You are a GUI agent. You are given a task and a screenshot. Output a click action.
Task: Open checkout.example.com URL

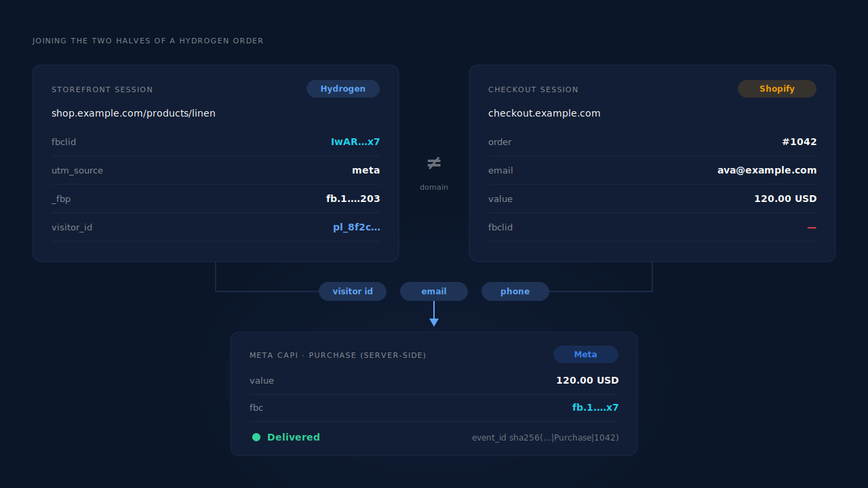coord(545,113)
